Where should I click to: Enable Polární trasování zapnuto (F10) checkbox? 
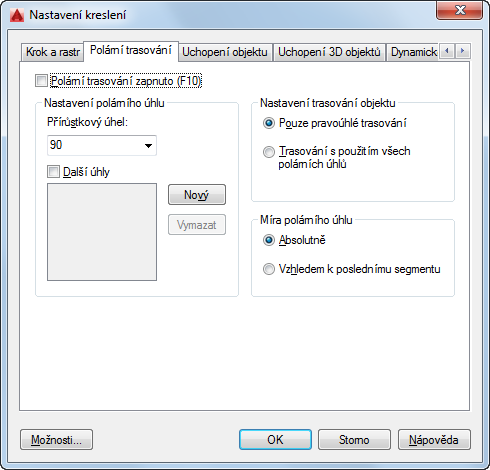[x=41, y=81]
